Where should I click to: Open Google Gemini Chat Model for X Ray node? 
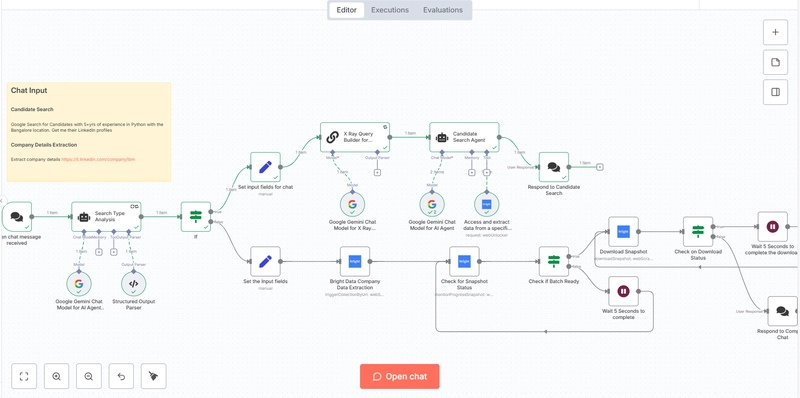(x=353, y=204)
